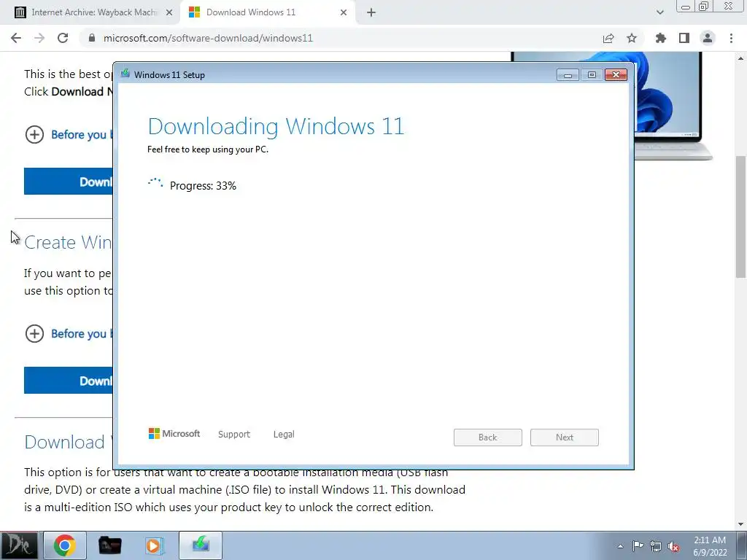747x560 pixels.
Task: Click Next button in Windows 11 Setup
Action: 565,437
